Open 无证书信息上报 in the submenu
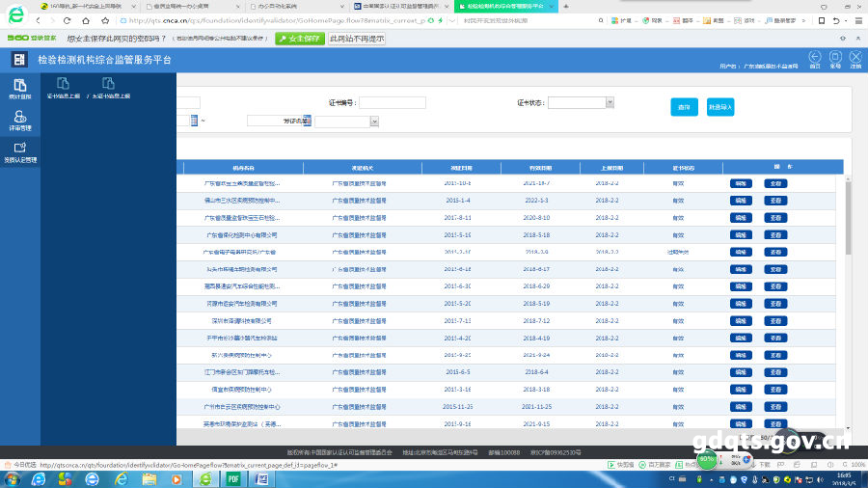 (110, 88)
